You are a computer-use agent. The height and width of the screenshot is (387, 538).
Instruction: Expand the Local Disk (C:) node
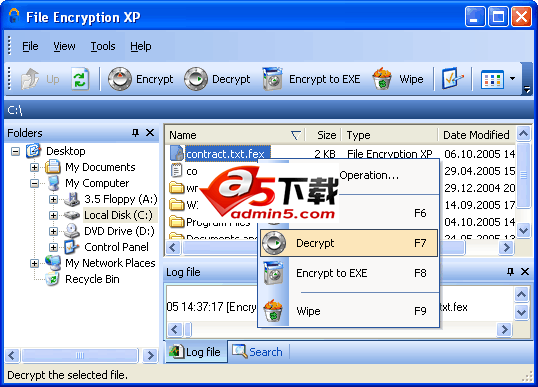pos(53,215)
